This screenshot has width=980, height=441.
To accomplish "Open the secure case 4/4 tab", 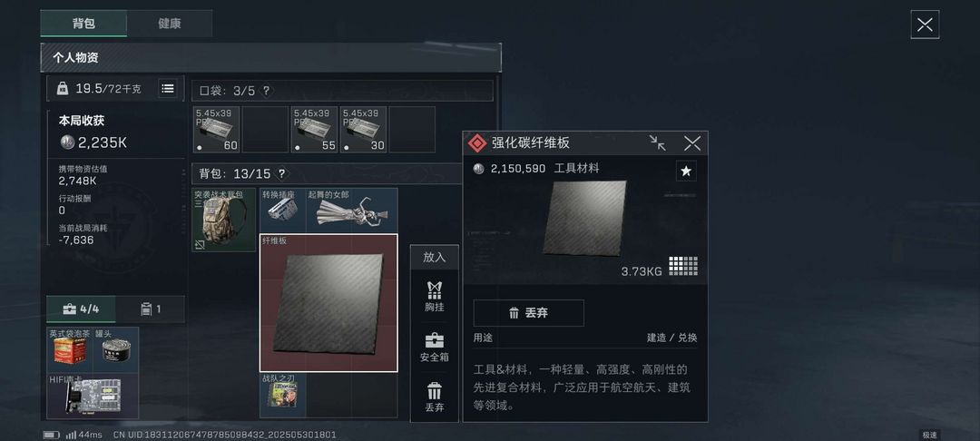I will (82, 309).
